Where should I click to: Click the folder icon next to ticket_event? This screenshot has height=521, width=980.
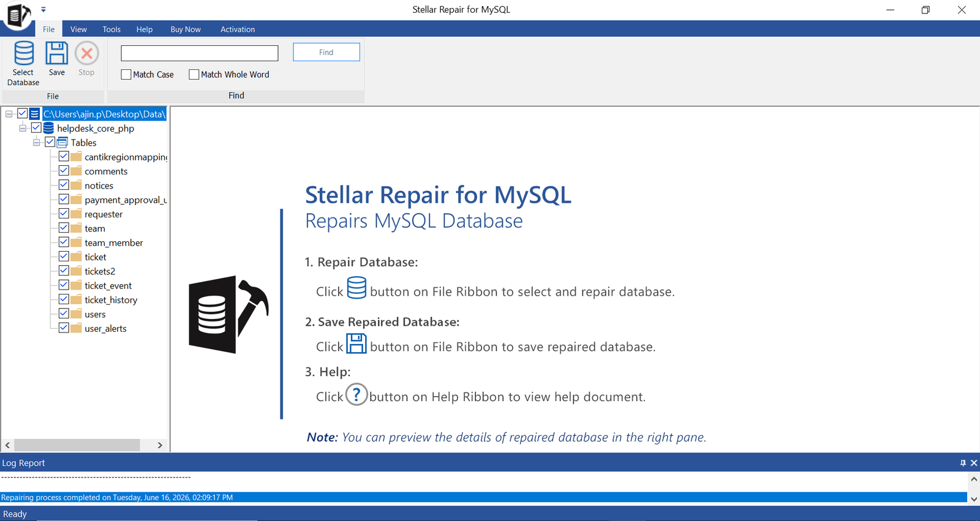point(76,286)
